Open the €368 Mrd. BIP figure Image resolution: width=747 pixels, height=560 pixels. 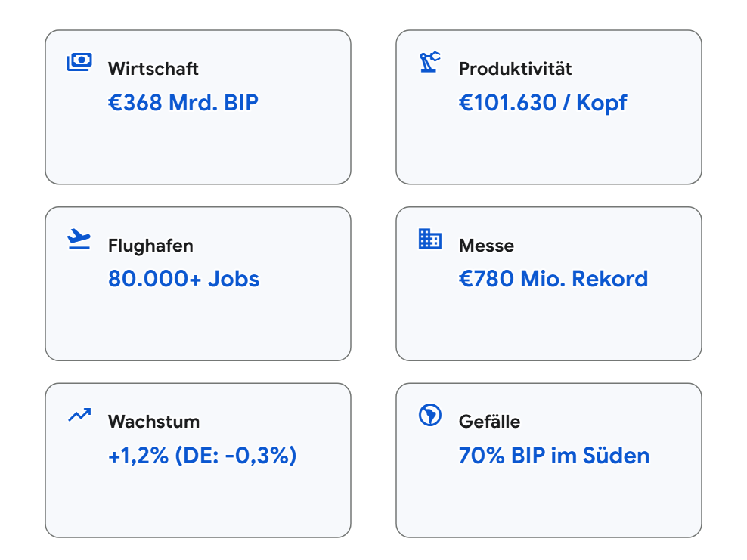tap(183, 103)
